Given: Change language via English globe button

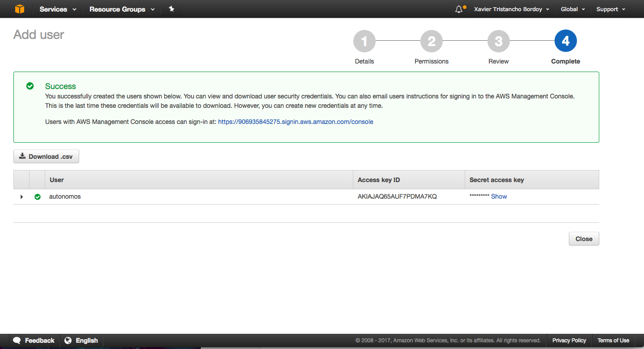Looking at the screenshot, I should [x=81, y=340].
